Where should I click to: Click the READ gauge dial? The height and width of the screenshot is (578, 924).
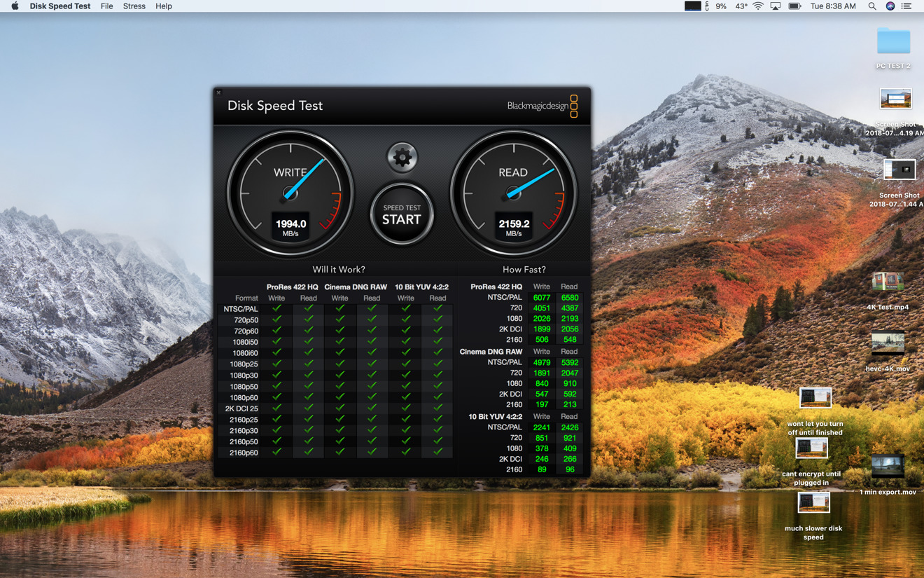coord(513,193)
